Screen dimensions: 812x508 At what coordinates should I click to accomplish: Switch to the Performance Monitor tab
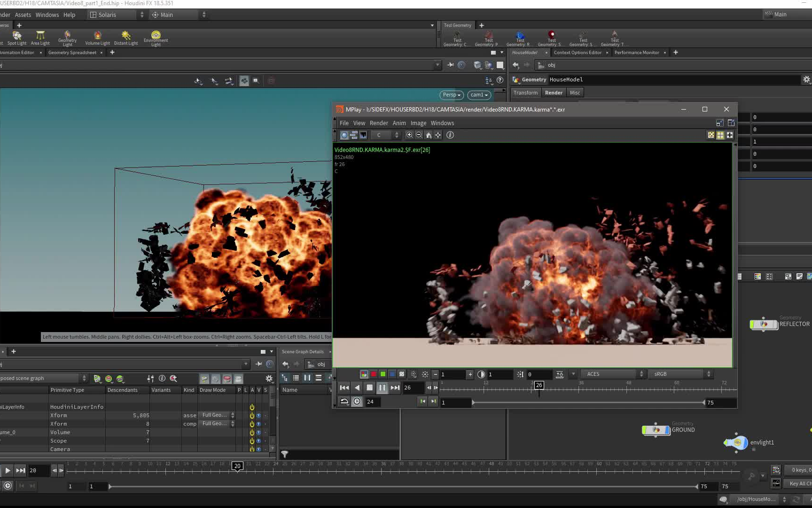point(636,53)
